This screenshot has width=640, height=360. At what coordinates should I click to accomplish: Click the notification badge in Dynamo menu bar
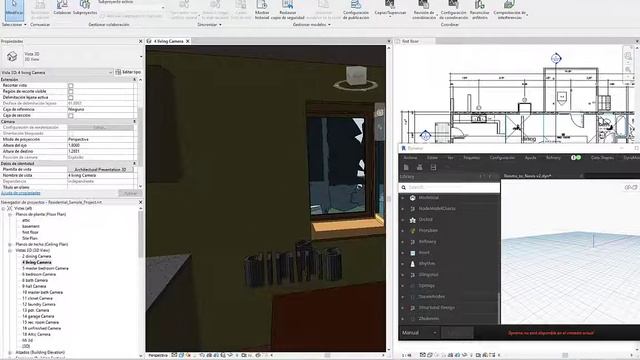(576, 158)
